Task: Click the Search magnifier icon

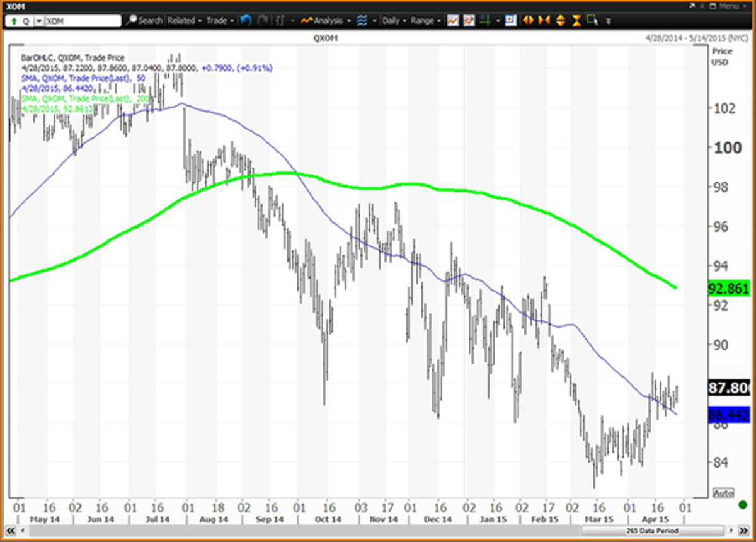Action: pos(132,20)
